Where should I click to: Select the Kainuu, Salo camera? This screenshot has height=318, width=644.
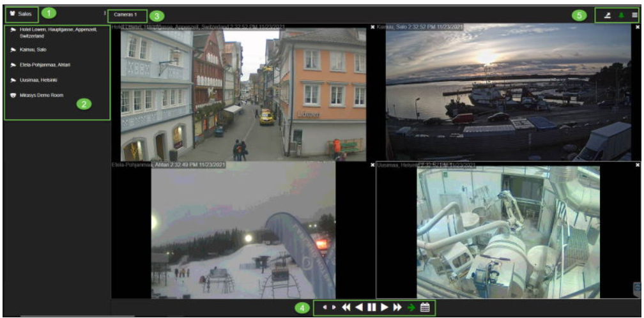tap(32, 49)
